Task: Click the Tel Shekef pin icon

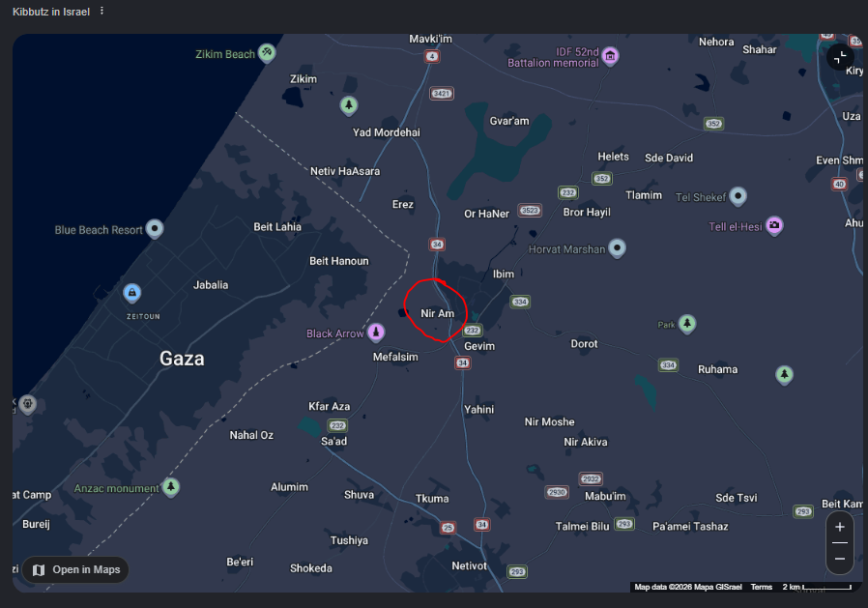Action: pos(738,195)
